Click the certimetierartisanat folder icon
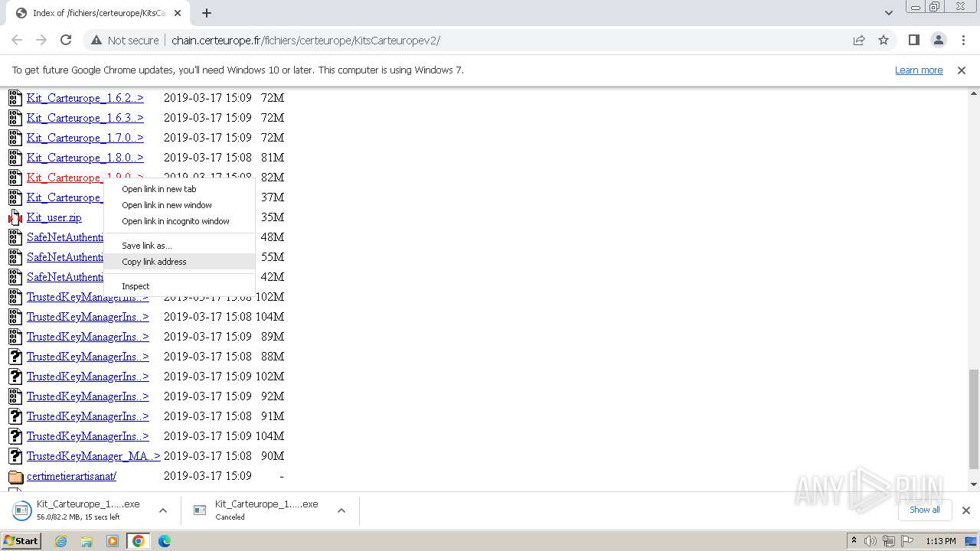This screenshot has height=551, width=980. pyautogui.click(x=15, y=476)
